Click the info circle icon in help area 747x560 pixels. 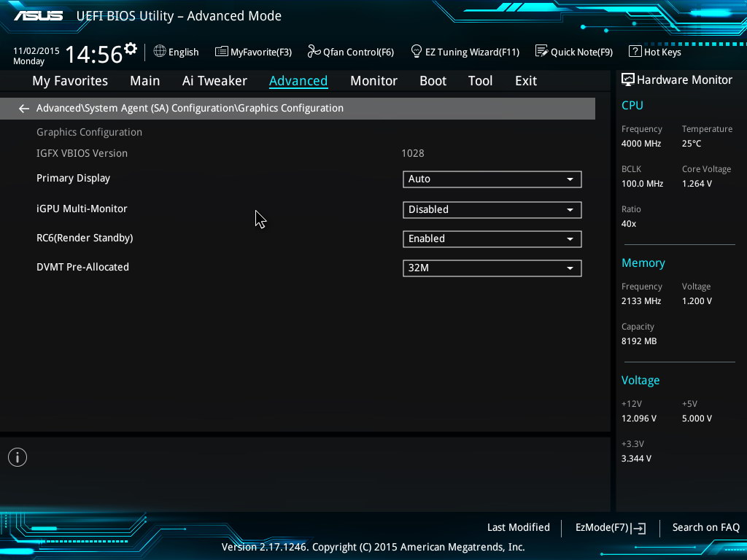[18, 457]
